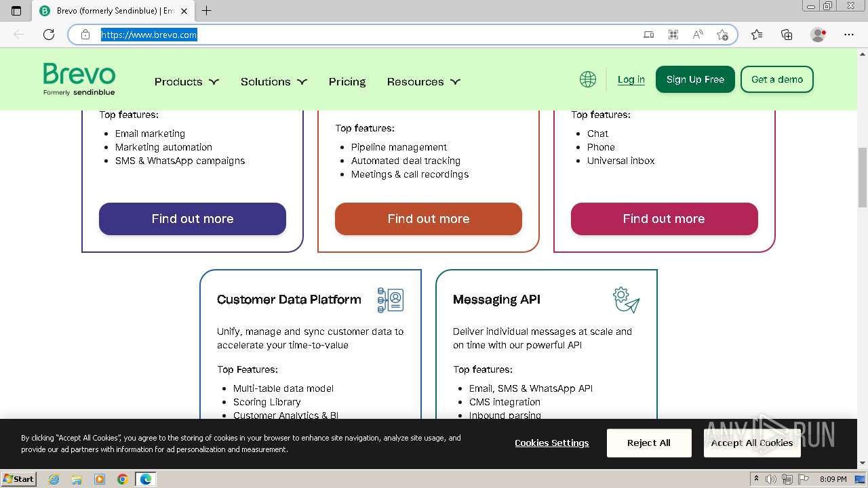Click Marketing automation list item

163,147
